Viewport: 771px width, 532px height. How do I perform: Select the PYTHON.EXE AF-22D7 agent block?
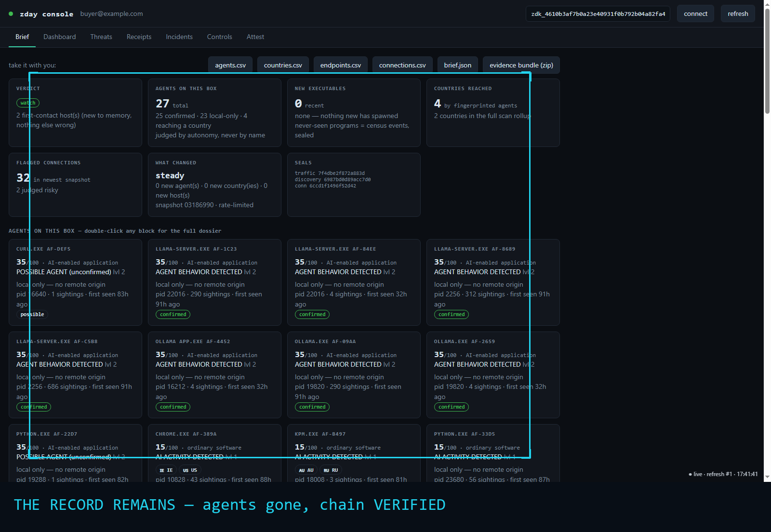click(x=75, y=453)
